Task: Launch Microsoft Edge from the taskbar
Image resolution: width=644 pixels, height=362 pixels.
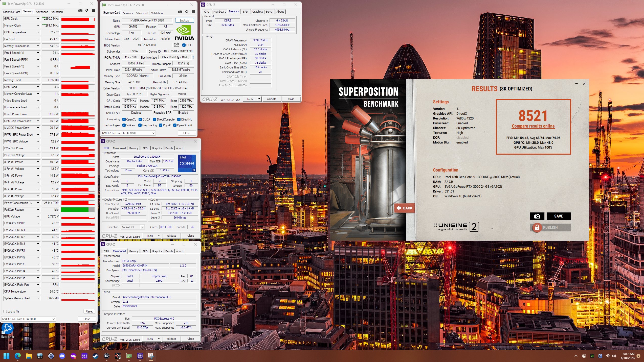Action: (x=18, y=356)
